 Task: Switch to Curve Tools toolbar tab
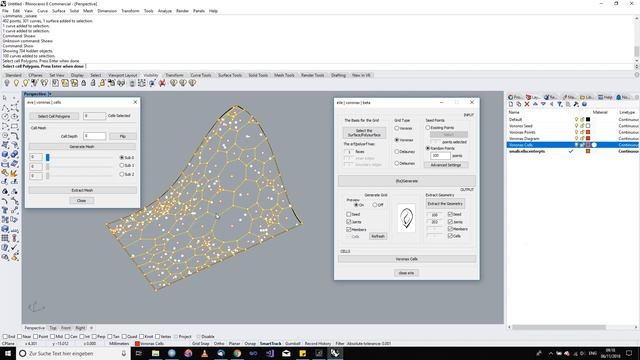(201, 75)
